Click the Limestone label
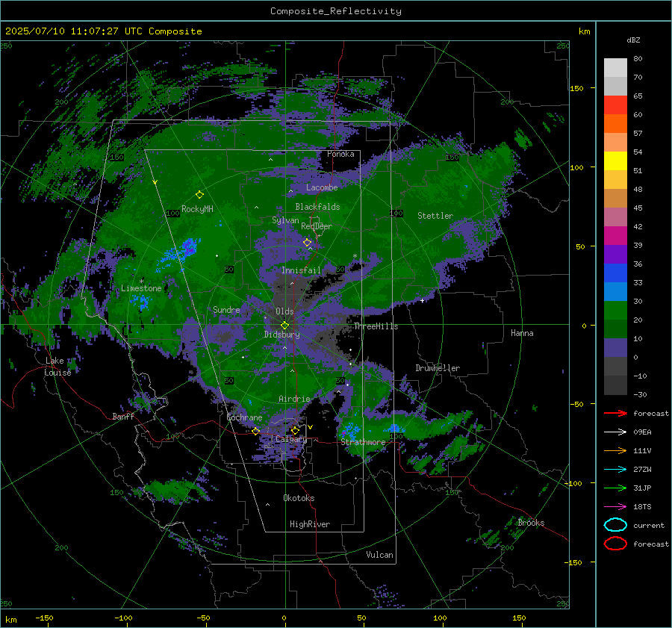672x628 pixels. tap(141, 288)
